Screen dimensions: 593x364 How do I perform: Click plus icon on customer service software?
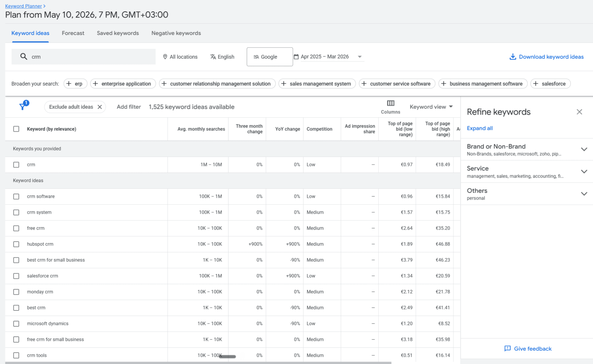(364, 84)
